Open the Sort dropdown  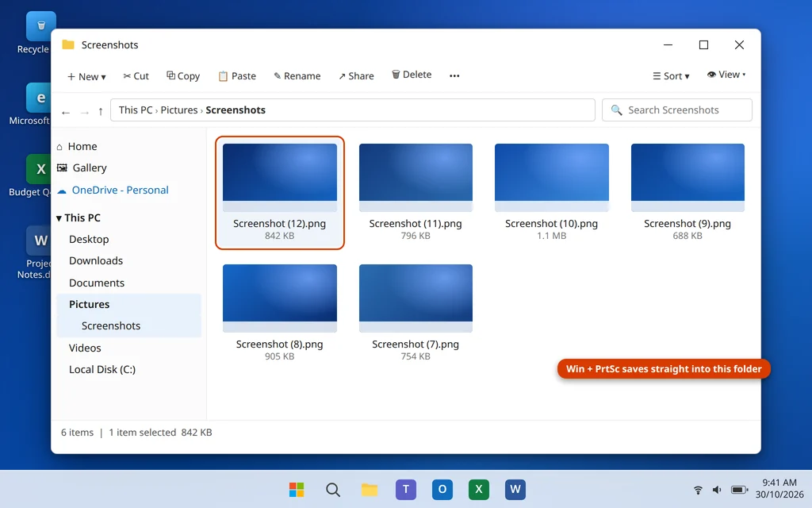pyautogui.click(x=671, y=75)
